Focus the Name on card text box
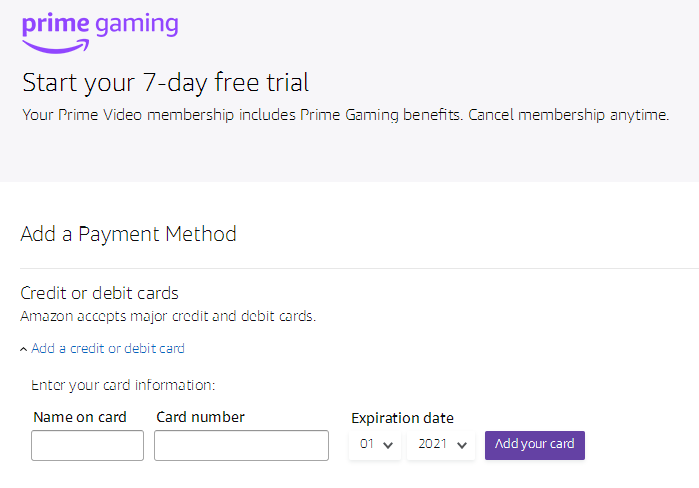The width and height of the screenshot is (699, 488). click(x=87, y=445)
